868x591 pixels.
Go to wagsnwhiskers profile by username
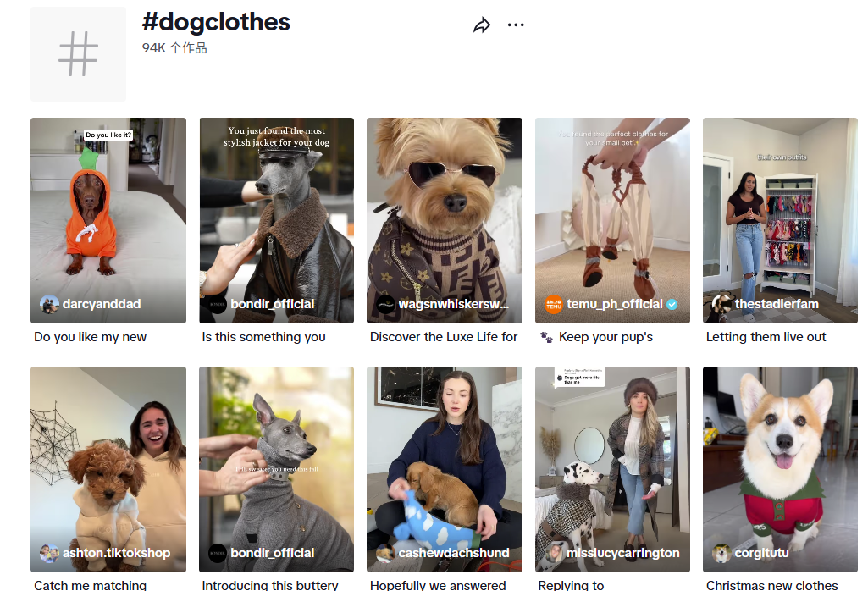point(453,304)
